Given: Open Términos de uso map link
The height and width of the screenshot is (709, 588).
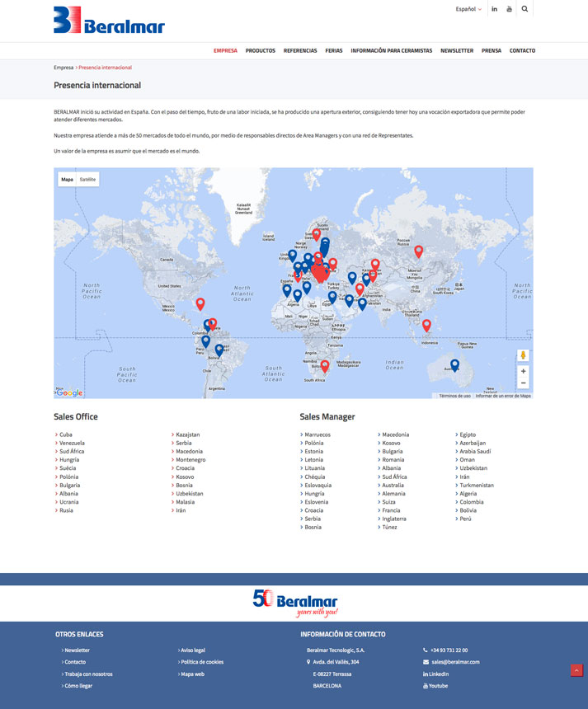Looking at the screenshot, I should 454,396.
